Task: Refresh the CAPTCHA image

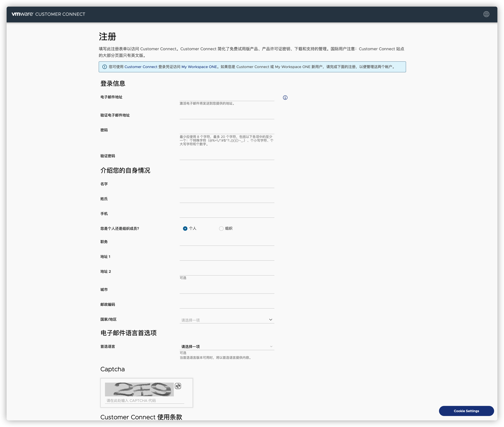Action: 178,386
